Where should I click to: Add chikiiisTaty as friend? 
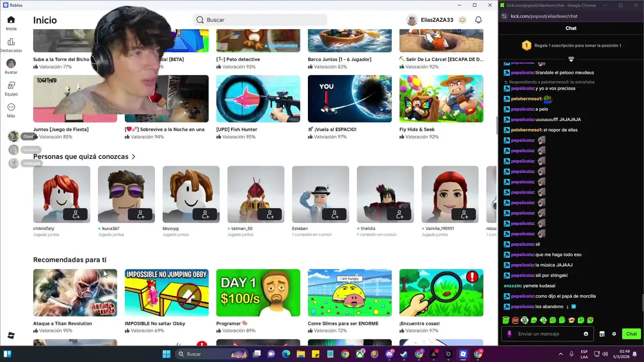tap(76, 215)
